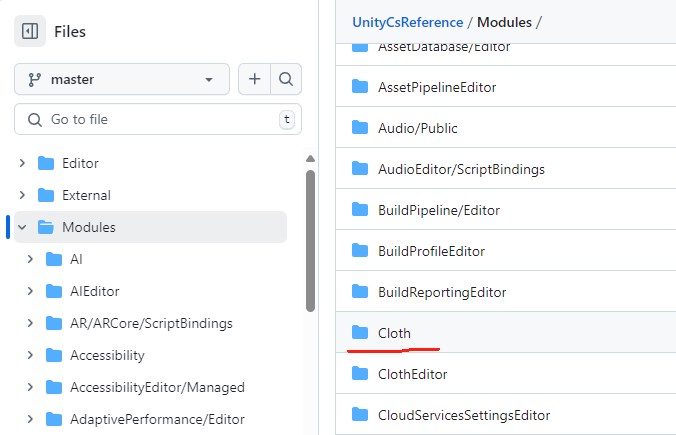This screenshot has width=676, height=435.
Task: Select AIEditor folder in the tree
Action: 94,291
